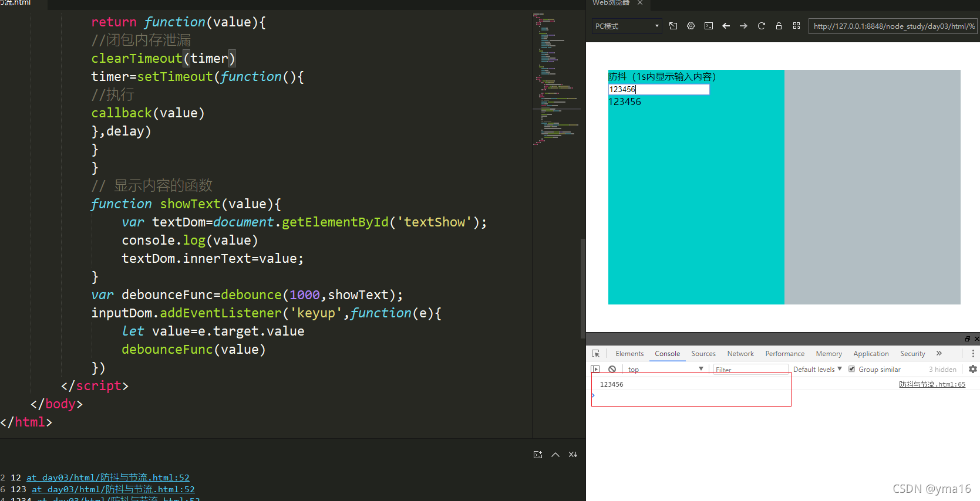Select the Console tab
Viewport: 980px width, 501px height.
[x=668, y=354]
